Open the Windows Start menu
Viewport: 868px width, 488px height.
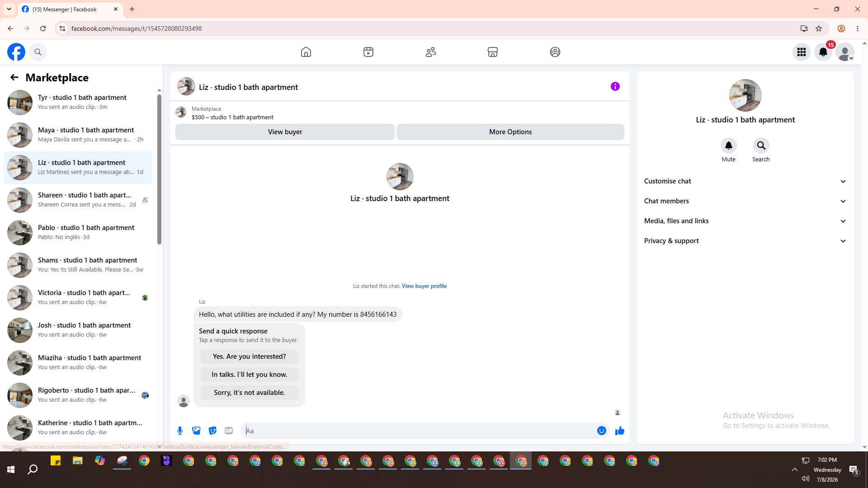tap(11, 470)
